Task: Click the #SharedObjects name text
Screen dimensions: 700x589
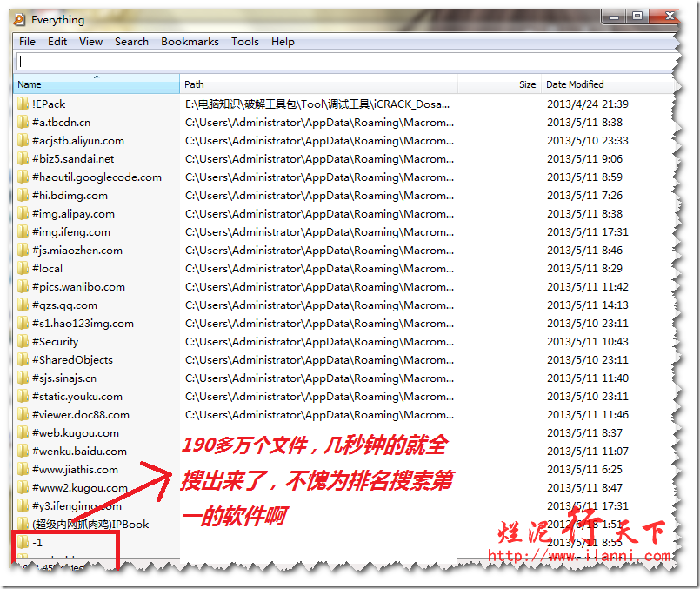Action: [x=72, y=360]
